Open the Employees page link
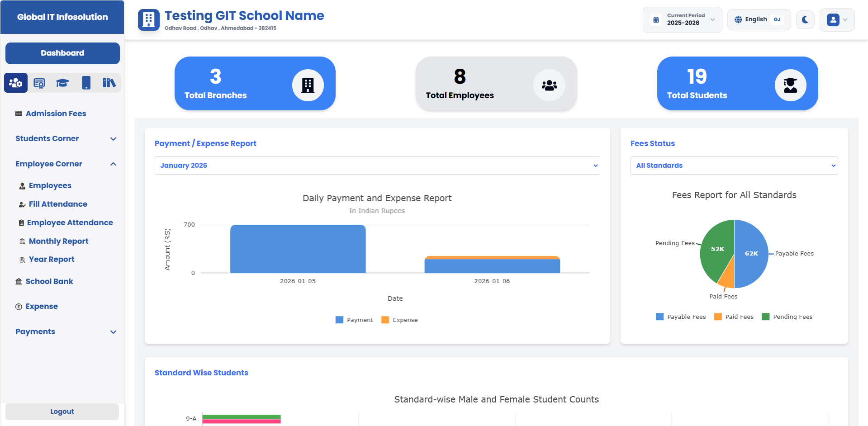This screenshot has height=426, width=868. (x=50, y=185)
